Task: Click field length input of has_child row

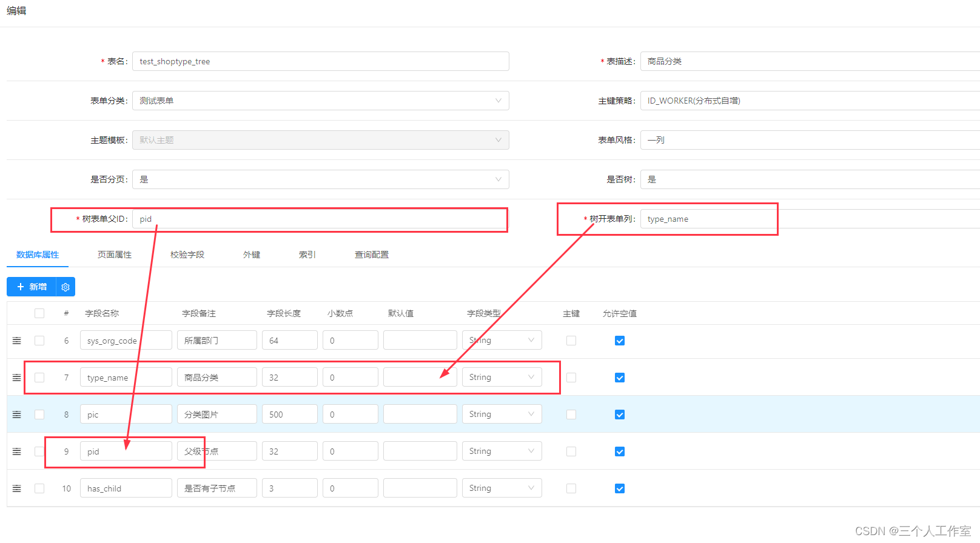Action: [290, 488]
